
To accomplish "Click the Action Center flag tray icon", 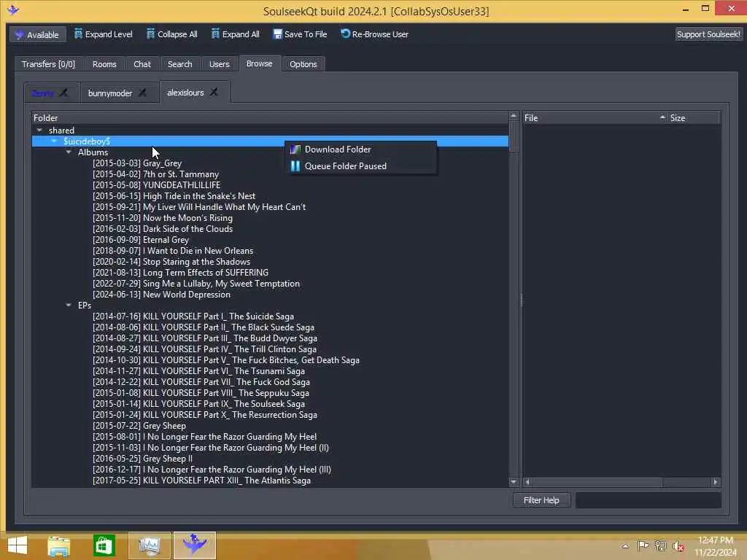I will (x=643, y=545).
